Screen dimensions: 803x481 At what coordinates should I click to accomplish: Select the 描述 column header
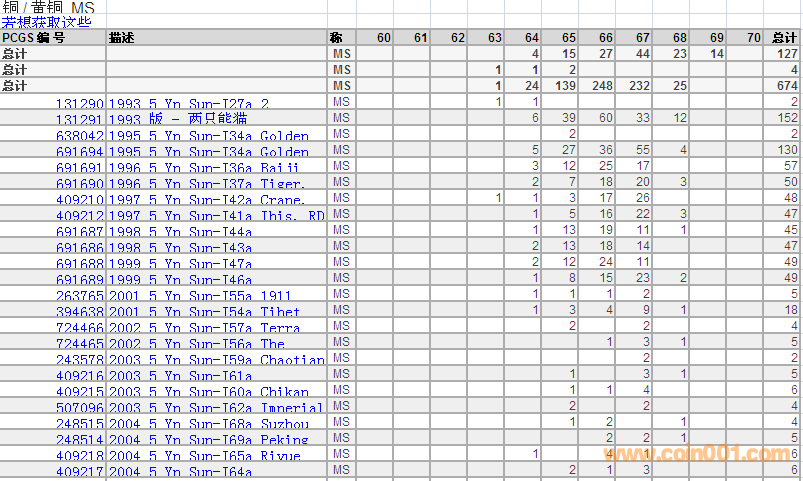(124, 38)
